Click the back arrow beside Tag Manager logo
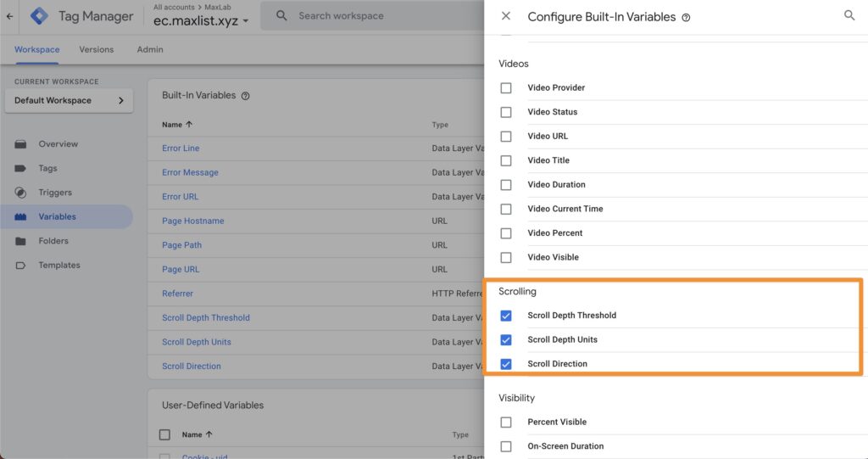This screenshot has height=459, width=868. pos(9,17)
